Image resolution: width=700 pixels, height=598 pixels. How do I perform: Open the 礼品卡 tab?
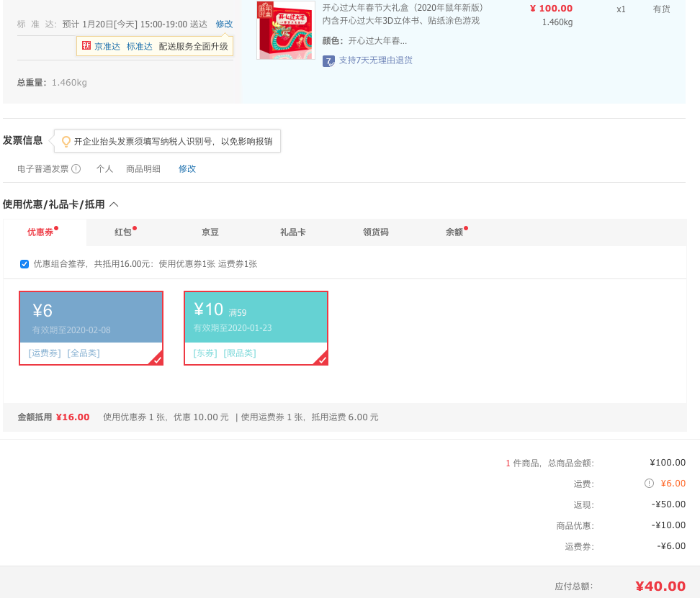(293, 232)
